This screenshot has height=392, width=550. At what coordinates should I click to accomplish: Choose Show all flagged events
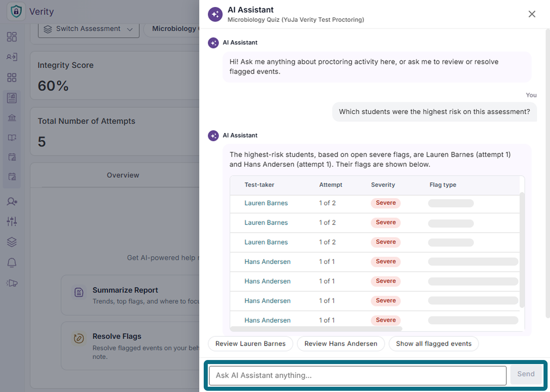tap(434, 344)
